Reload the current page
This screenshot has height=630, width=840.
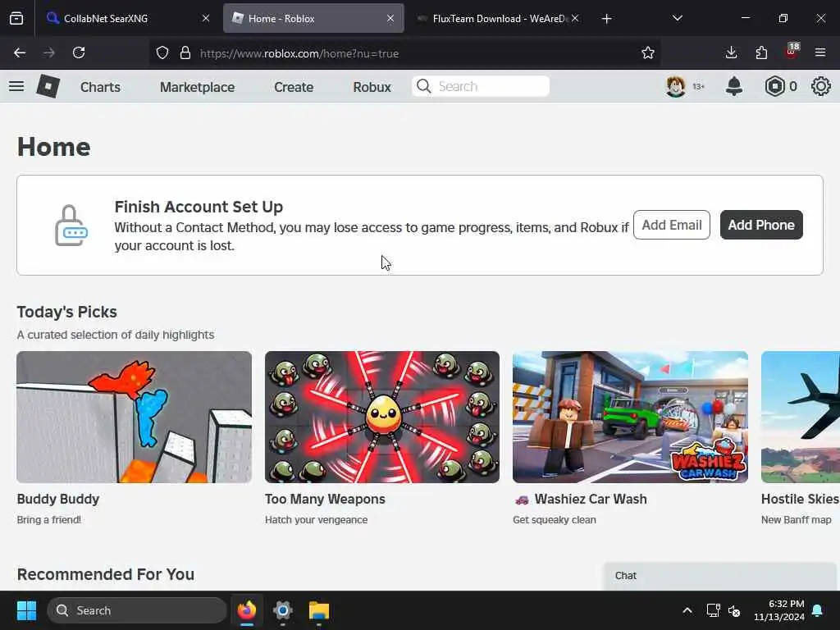(x=79, y=52)
